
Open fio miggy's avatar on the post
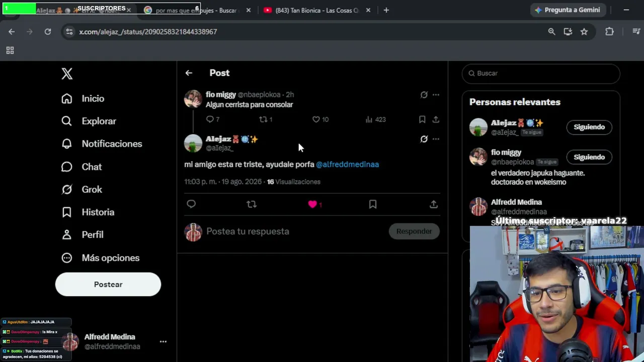193,100
